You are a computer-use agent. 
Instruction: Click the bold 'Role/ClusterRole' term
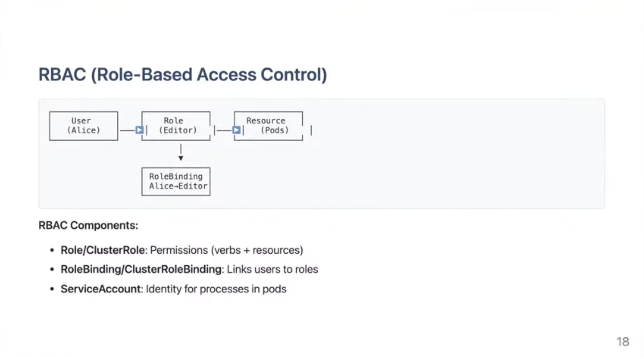click(102, 250)
